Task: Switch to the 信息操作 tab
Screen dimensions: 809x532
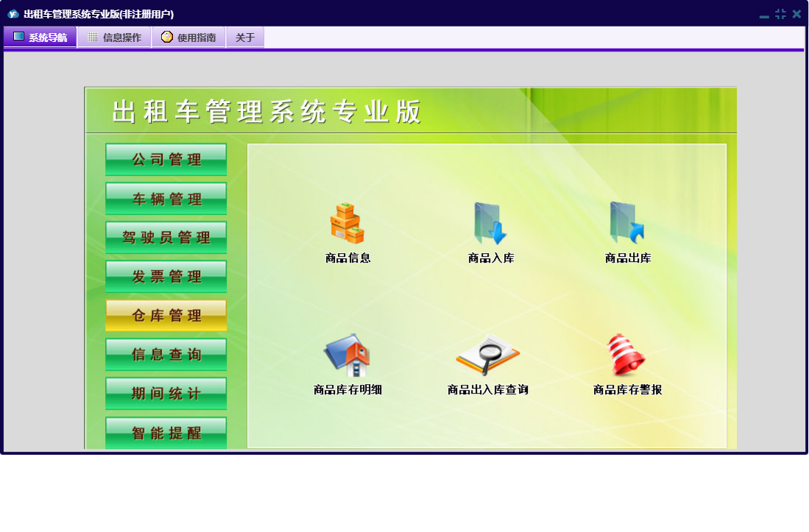Action: [x=115, y=37]
